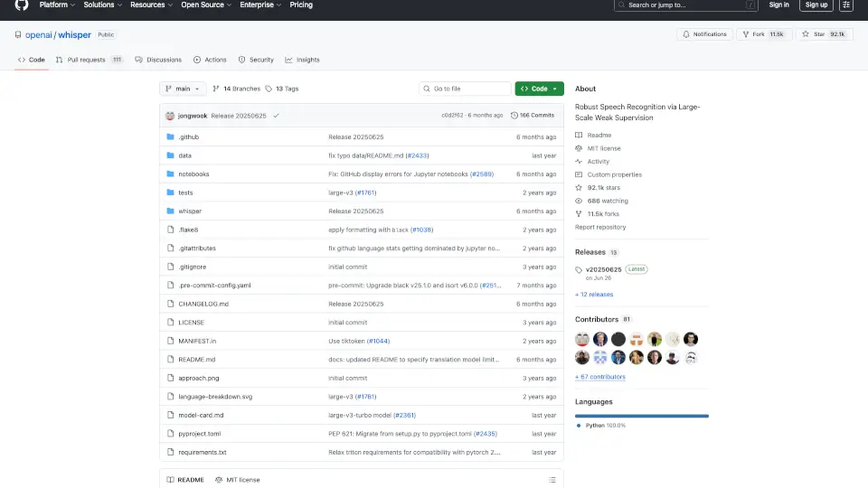The height and width of the screenshot is (488, 868).
Task: Open the Solutions navigation menu
Action: click(102, 5)
